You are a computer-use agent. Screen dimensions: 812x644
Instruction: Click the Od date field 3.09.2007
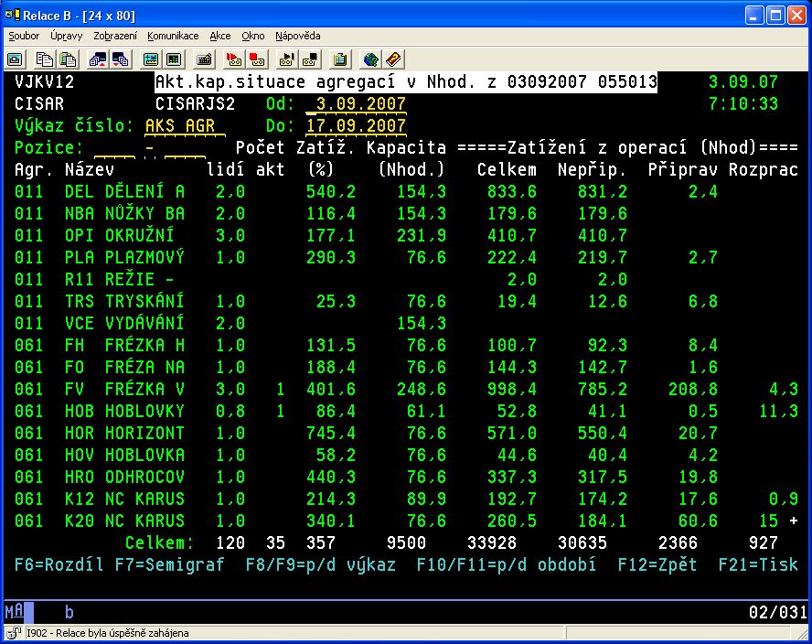coord(356,103)
